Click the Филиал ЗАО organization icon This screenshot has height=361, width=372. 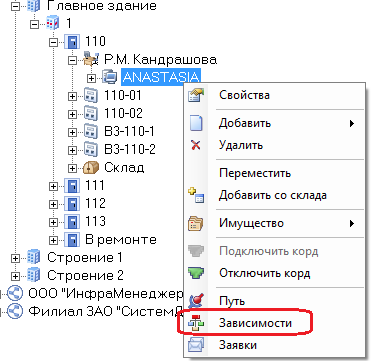pyautogui.click(x=15, y=311)
